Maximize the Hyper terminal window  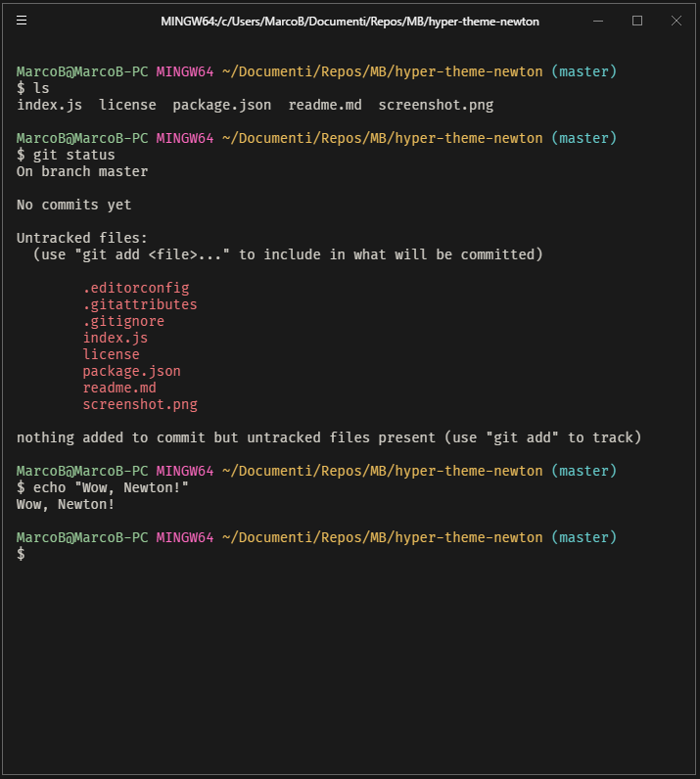[x=637, y=21]
